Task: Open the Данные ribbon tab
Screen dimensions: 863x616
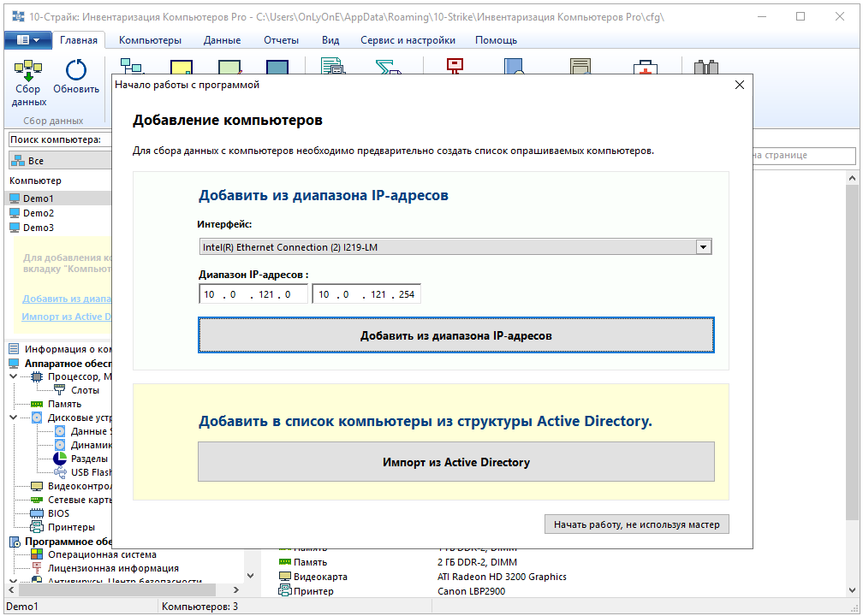Action: pos(223,40)
